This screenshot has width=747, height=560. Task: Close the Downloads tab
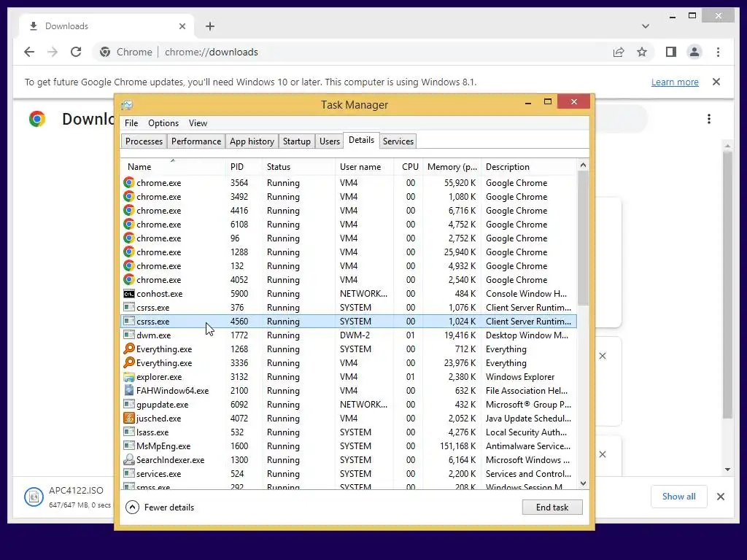[x=182, y=26]
